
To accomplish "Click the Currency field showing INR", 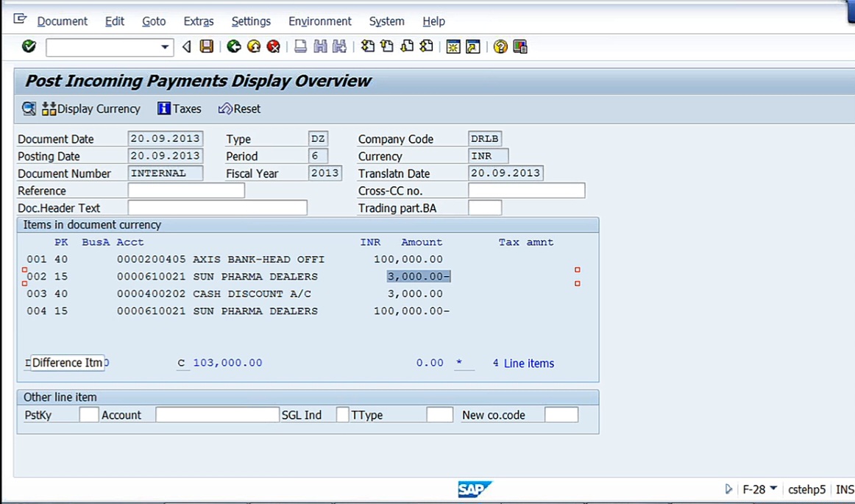I will (488, 156).
